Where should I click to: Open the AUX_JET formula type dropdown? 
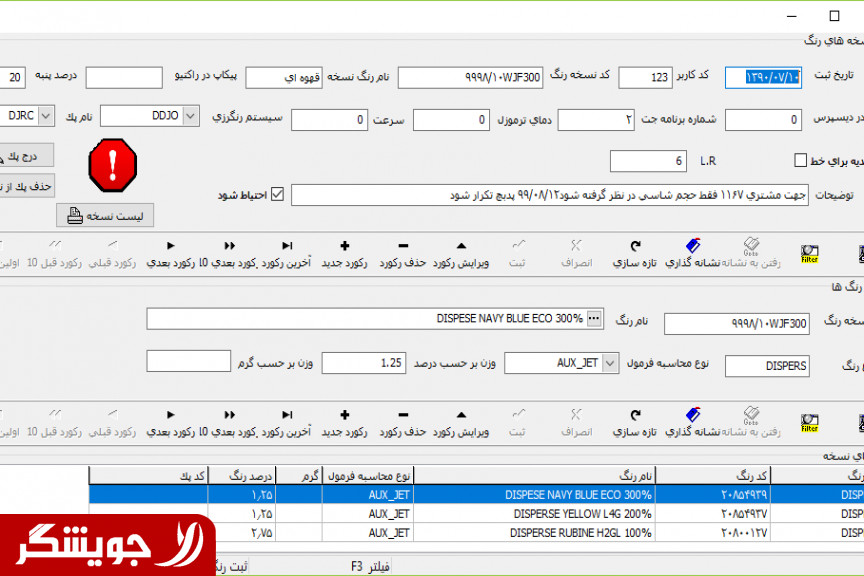pyautogui.click(x=611, y=362)
